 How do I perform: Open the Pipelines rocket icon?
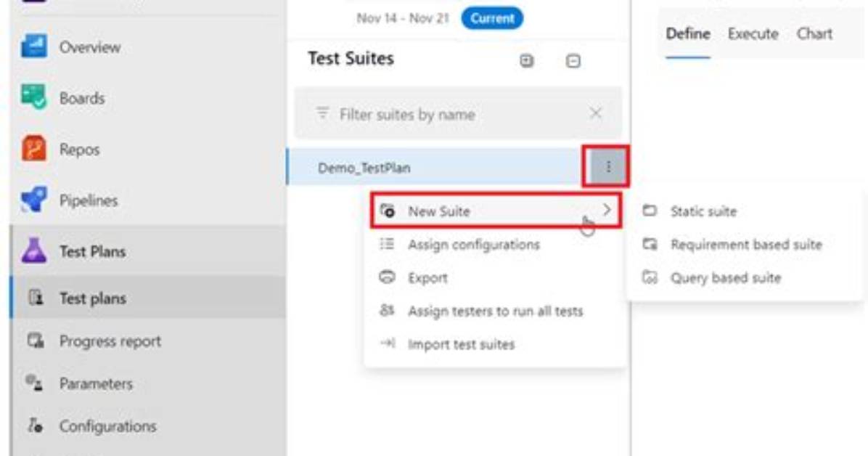(x=34, y=200)
